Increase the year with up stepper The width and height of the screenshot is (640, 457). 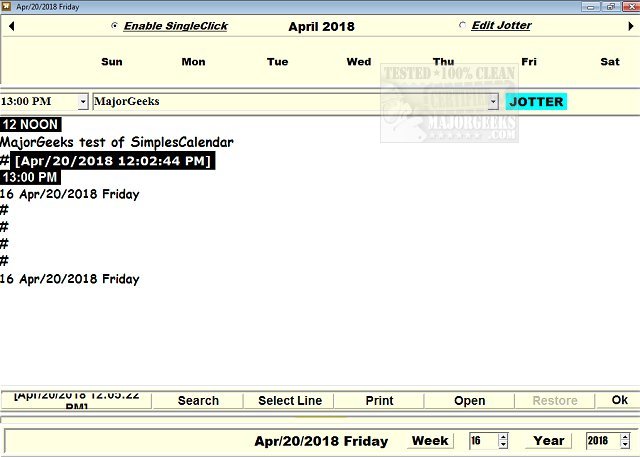tap(625, 437)
